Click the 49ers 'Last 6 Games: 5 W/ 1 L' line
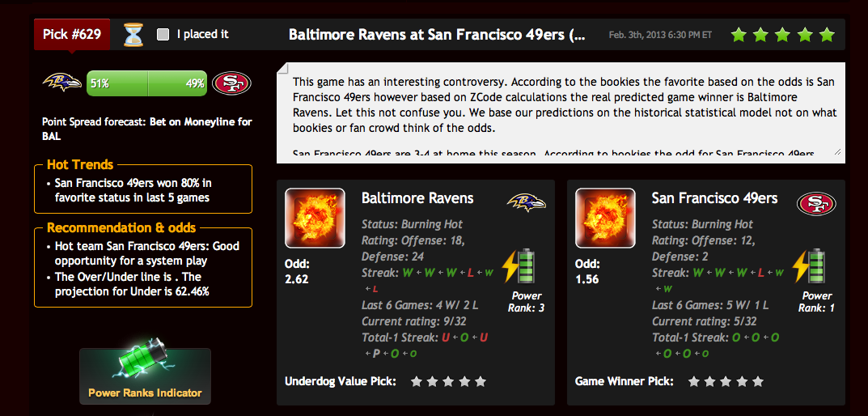The width and height of the screenshot is (868, 416). pyautogui.click(x=710, y=305)
